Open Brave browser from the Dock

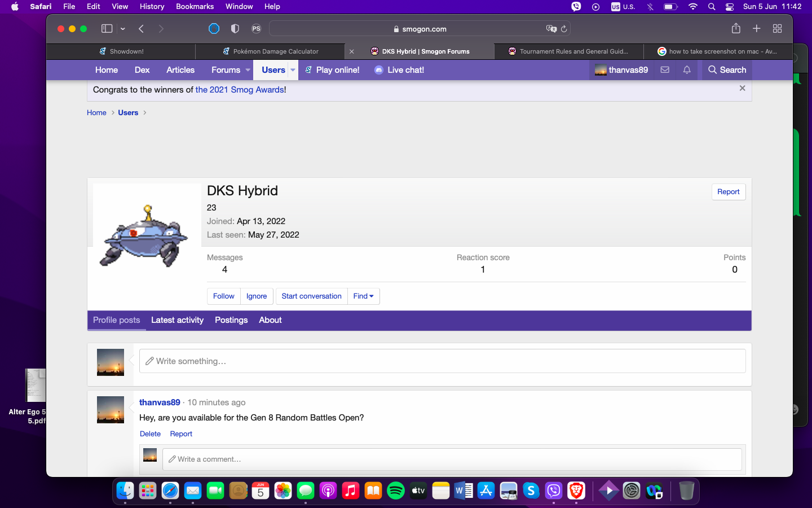point(576,491)
